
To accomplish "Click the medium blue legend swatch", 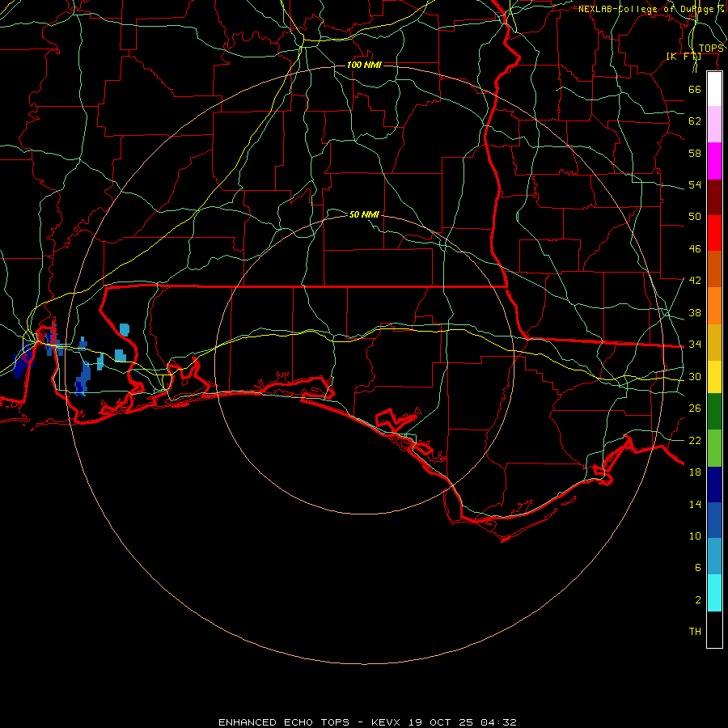I will [x=714, y=520].
